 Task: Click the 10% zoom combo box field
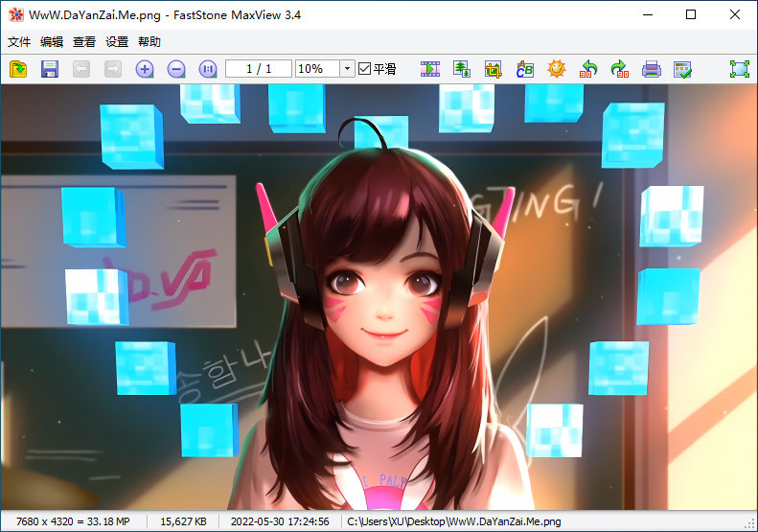(317, 69)
